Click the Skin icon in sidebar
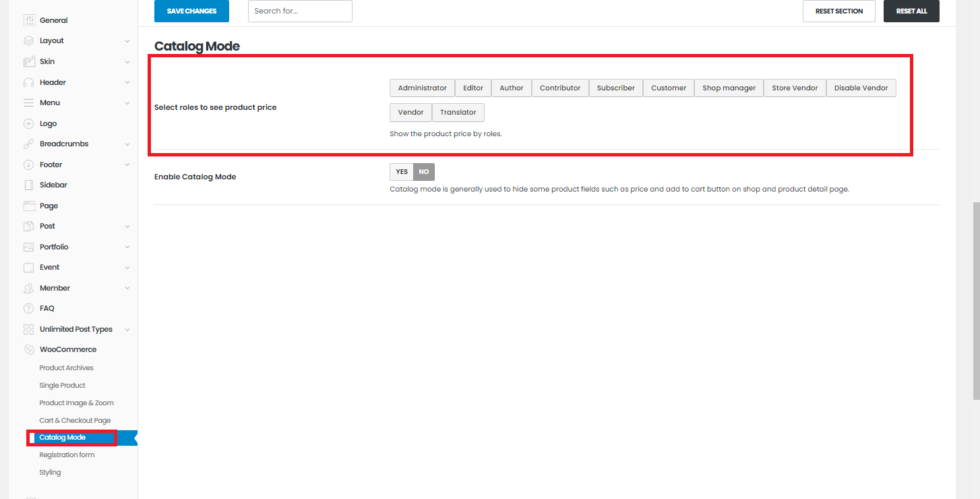Image resolution: width=980 pixels, height=499 pixels. click(29, 61)
